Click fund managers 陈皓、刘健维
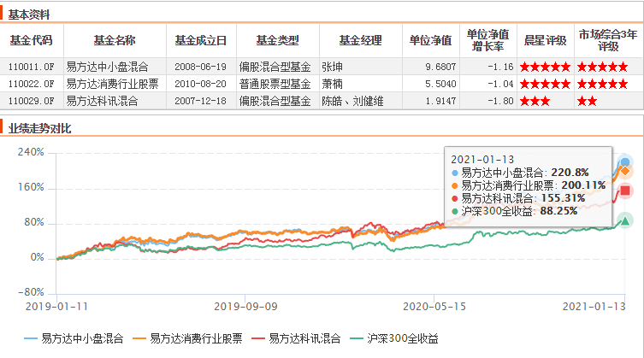The image size is (644, 358). (352, 101)
